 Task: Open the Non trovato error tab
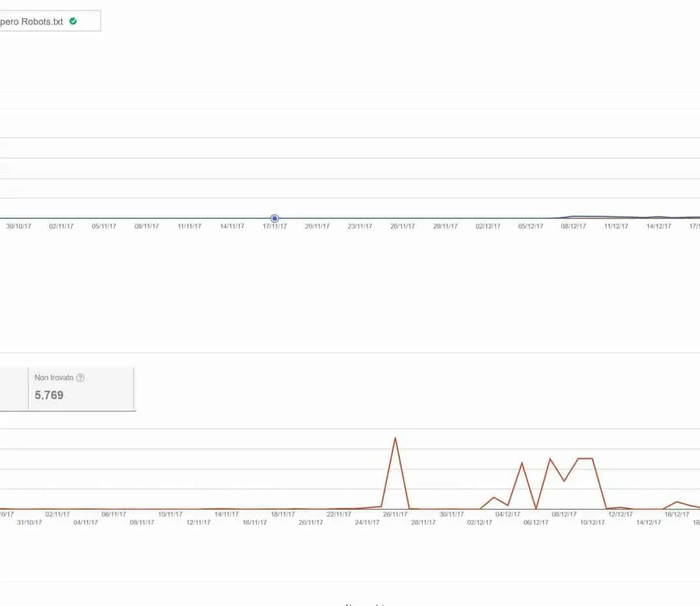(x=81, y=388)
